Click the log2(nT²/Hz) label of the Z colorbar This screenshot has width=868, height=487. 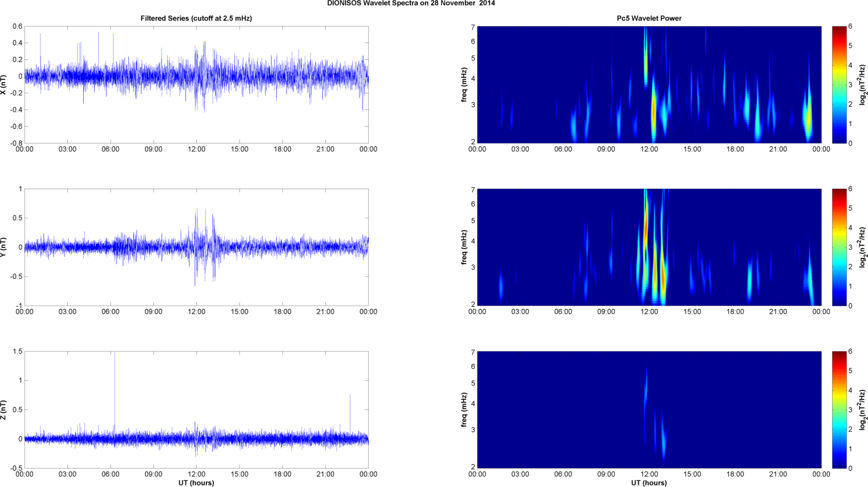pos(863,409)
